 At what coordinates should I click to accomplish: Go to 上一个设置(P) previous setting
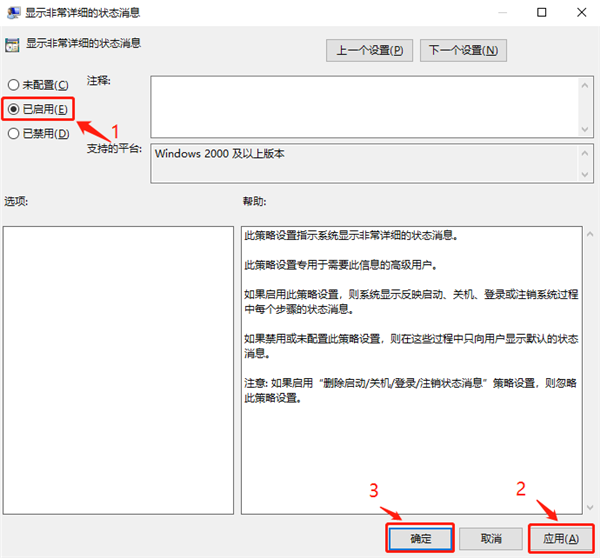click(x=369, y=50)
